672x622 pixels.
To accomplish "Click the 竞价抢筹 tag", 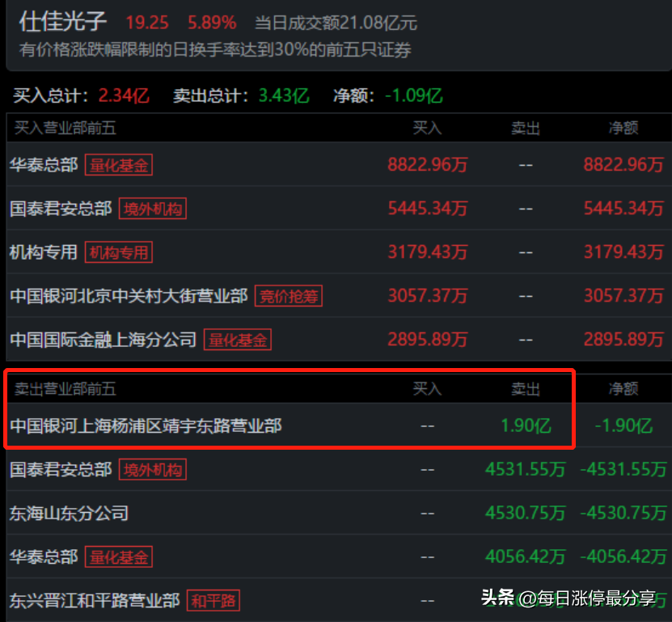I will (x=289, y=296).
